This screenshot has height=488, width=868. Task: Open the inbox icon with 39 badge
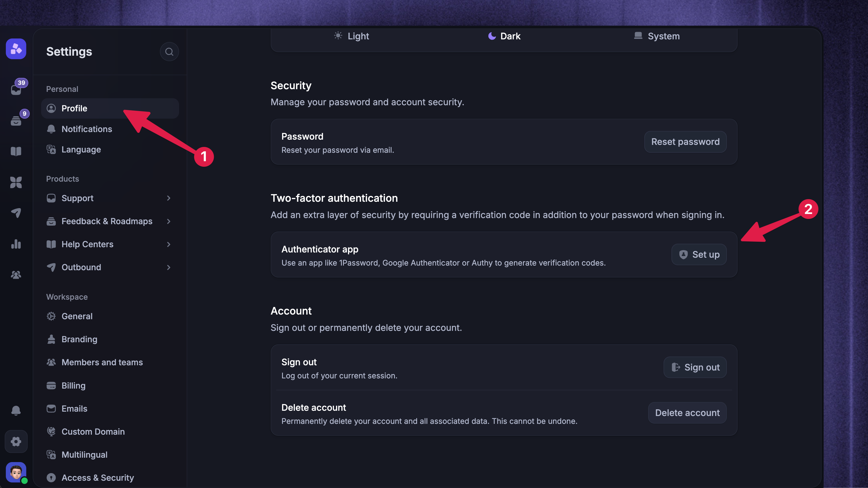click(16, 89)
